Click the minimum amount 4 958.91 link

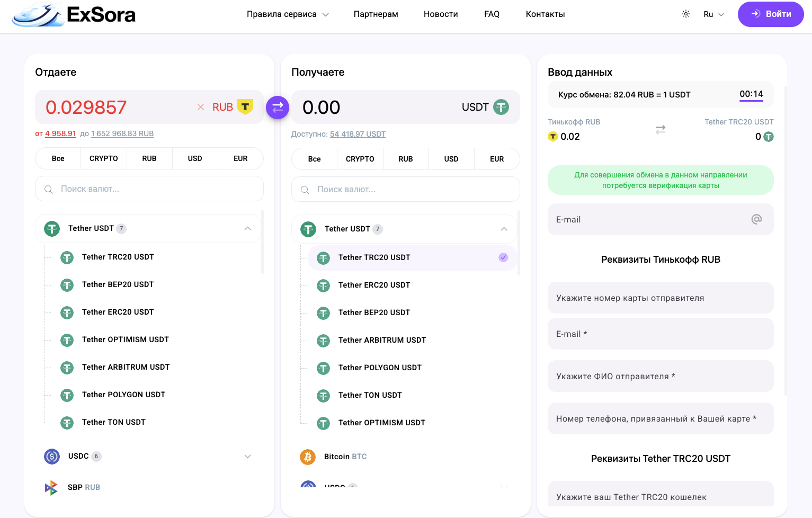[x=60, y=133]
